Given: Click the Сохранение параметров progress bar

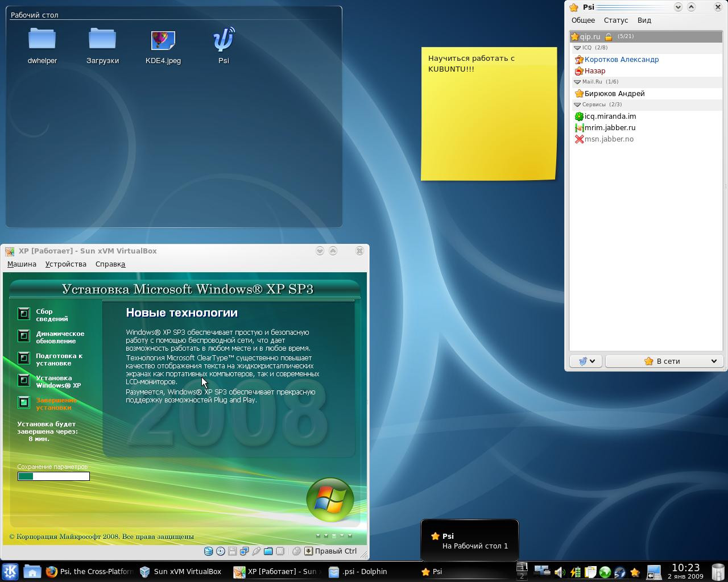Looking at the screenshot, I should [53, 476].
